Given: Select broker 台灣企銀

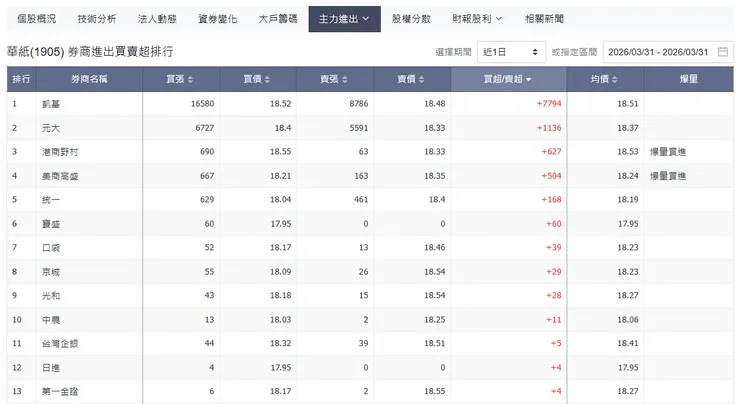Looking at the screenshot, I should click(60, 344).
